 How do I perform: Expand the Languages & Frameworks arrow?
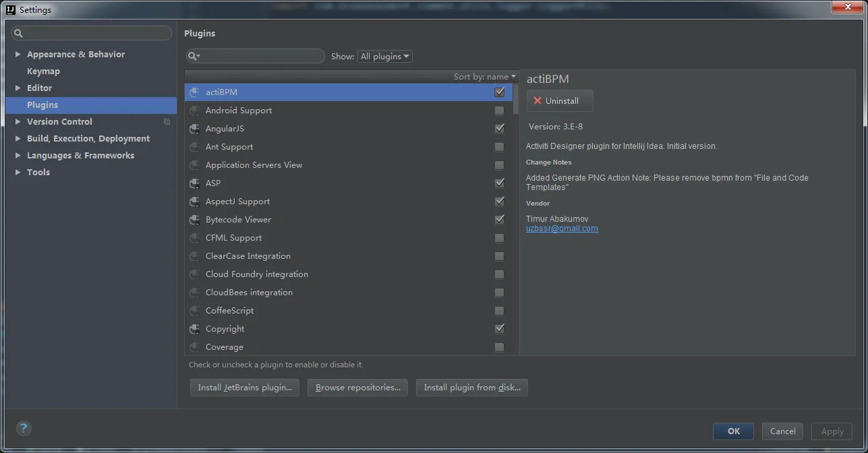pyautogui.click(x=18, y=156)
